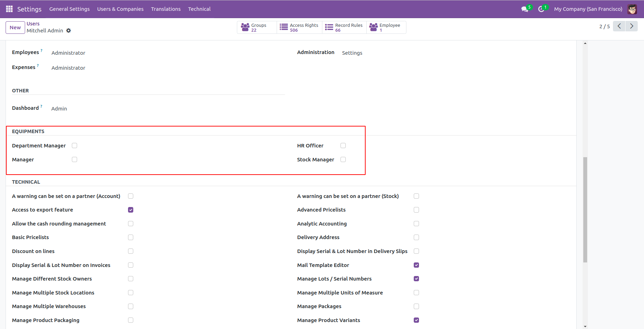
Task: Enable Manage Different Stock Owners
Action: click(x=130, y=279)
